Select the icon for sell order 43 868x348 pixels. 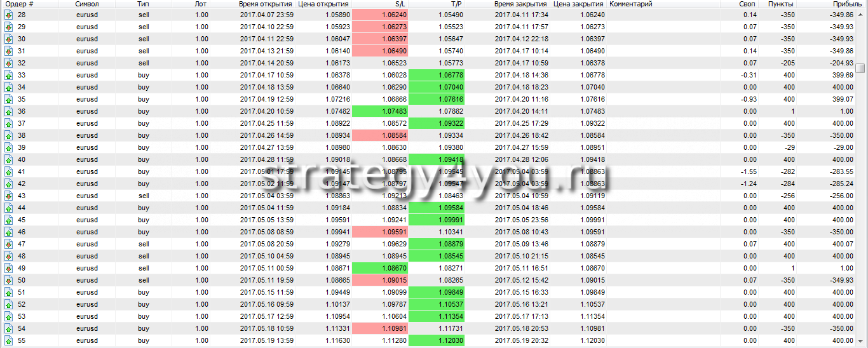(x=8, y=196)
